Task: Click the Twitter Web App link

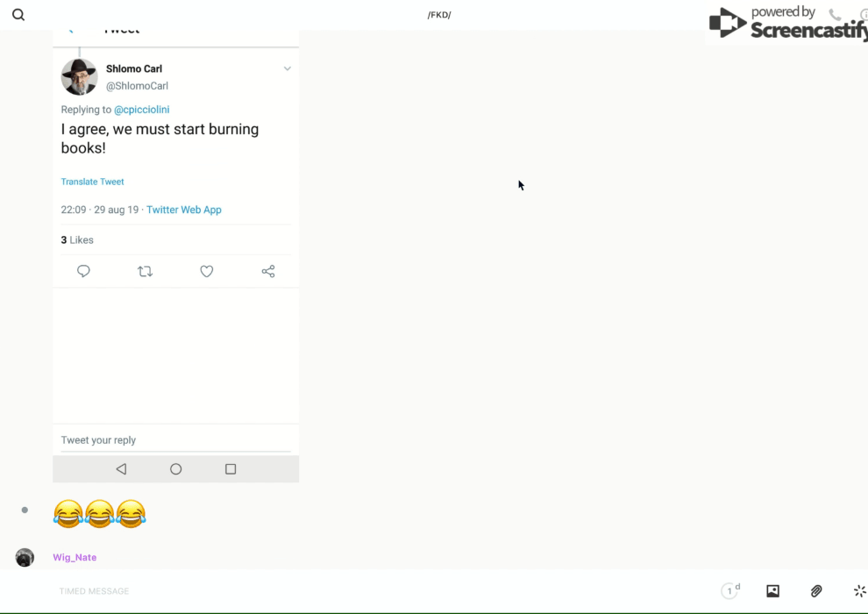Action: pos(184,210)
